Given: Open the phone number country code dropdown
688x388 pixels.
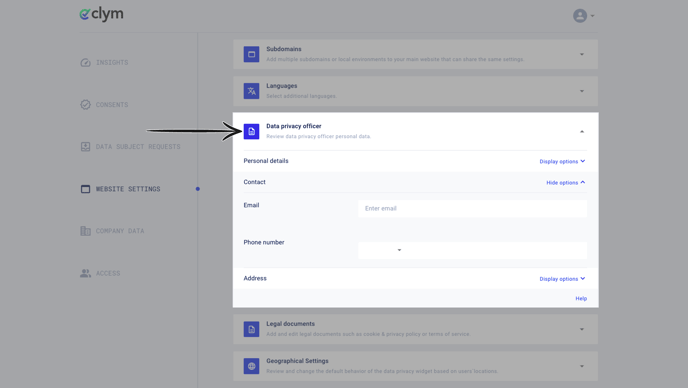Looking at the screenshot, I should click(381, 250).
